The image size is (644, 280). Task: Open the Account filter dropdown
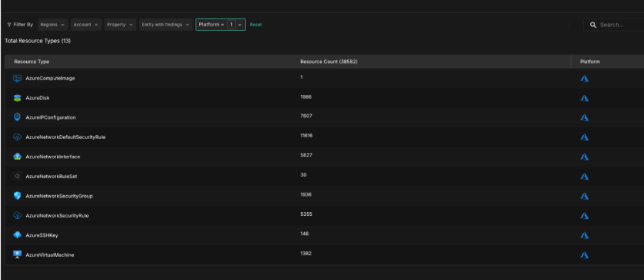86,24
